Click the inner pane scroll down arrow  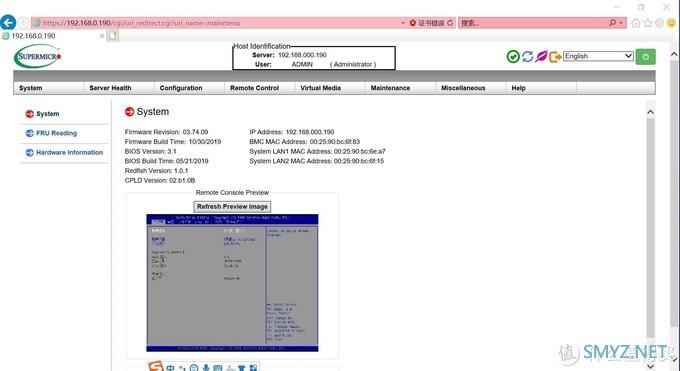[x=650, y=366]
